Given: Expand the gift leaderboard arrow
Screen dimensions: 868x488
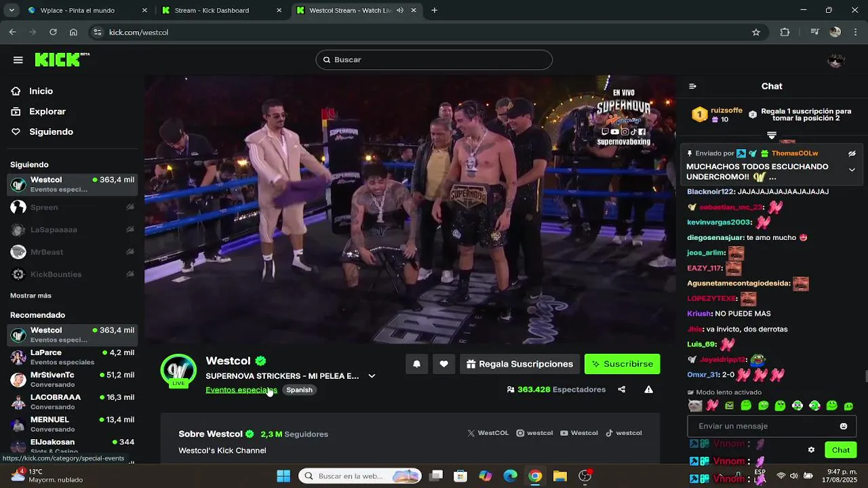Looking at the screenshot, I should click(x=771, y=136).
